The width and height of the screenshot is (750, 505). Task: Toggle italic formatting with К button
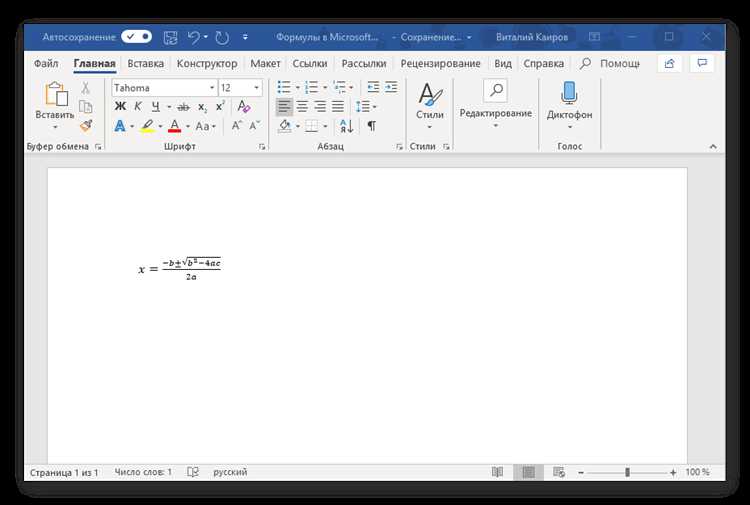(x=138, y=107)
